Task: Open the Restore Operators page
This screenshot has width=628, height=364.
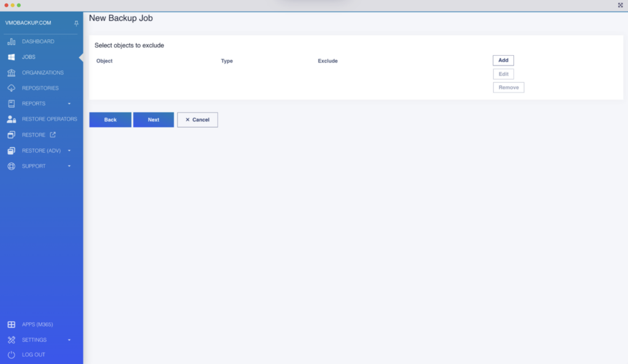Action: pyautogui.click(x=49, y=119)
